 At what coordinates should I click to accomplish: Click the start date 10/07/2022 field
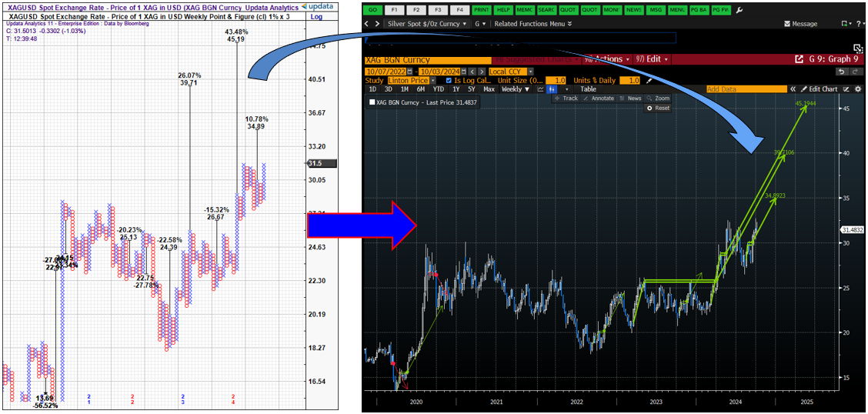pyautogui.click(x=386, y=72)
